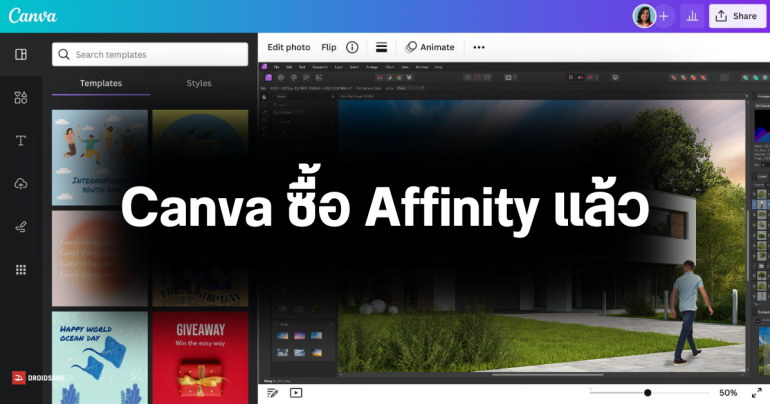Open the Insights bar chart icon
This screenshot has height=404, width=770.
[x=692, y=16]
